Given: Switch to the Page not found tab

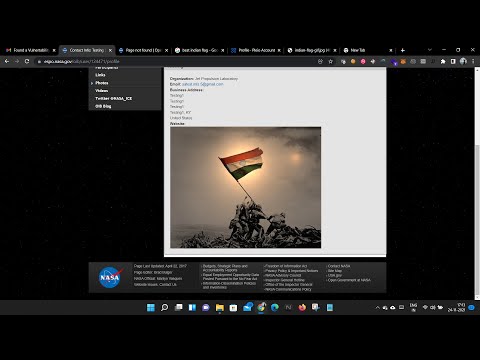Looking at the screenshot, I should [143, 50].
